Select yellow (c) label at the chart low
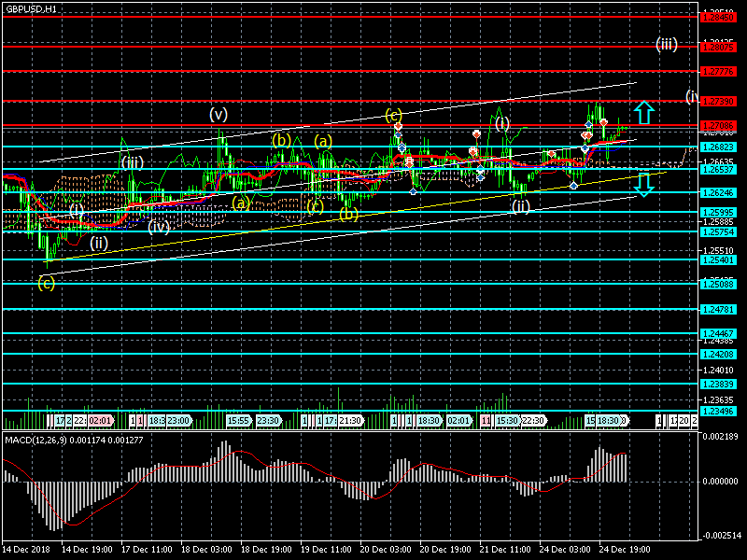 coord(47,283)
